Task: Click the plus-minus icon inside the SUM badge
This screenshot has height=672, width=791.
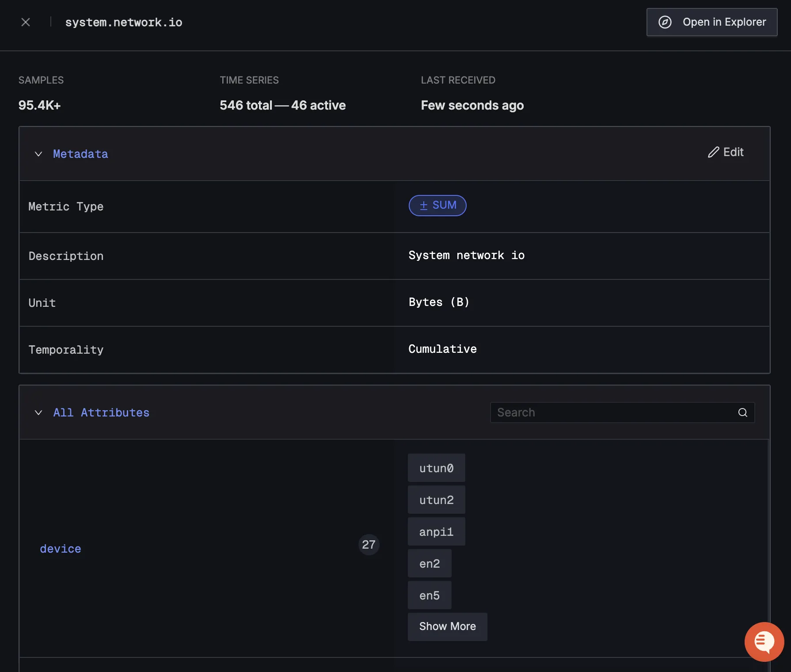Action: tap(424, 205)
